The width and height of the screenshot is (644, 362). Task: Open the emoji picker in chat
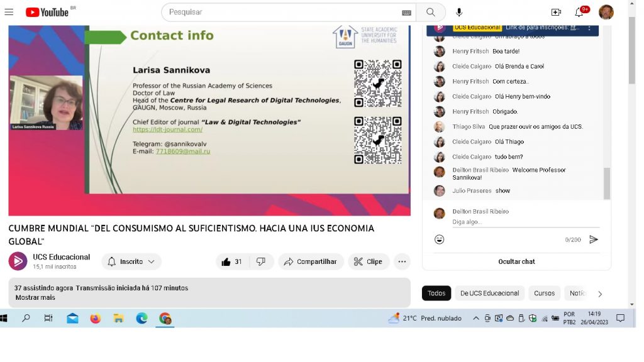(x=440, y=239)
